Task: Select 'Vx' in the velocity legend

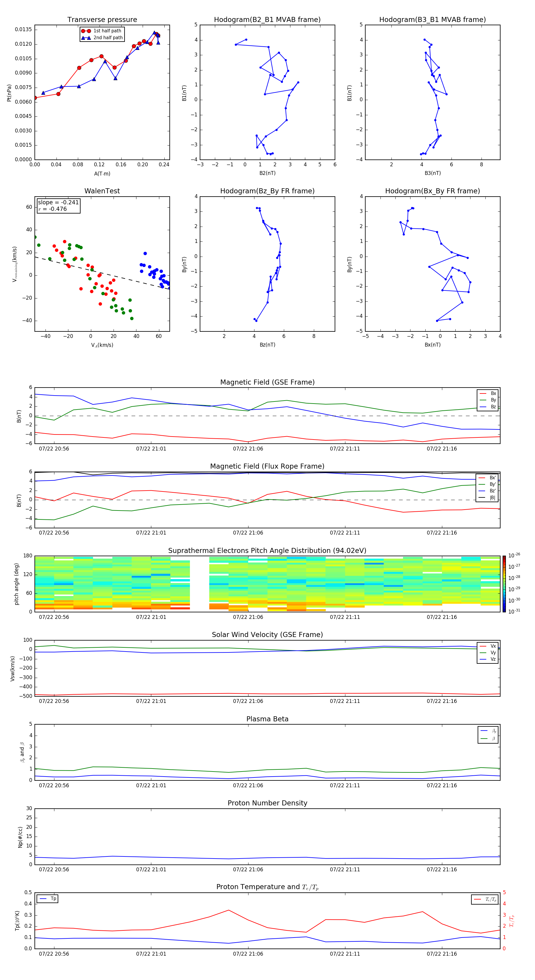Action: coord(488,646)
